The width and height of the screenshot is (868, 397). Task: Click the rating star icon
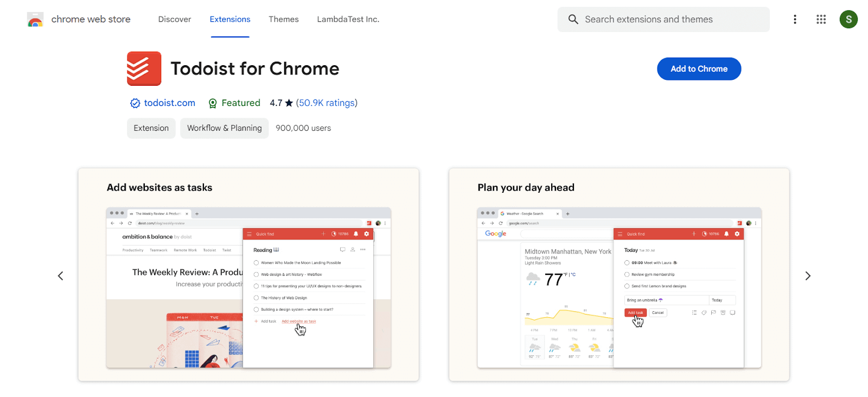[289, 103]
